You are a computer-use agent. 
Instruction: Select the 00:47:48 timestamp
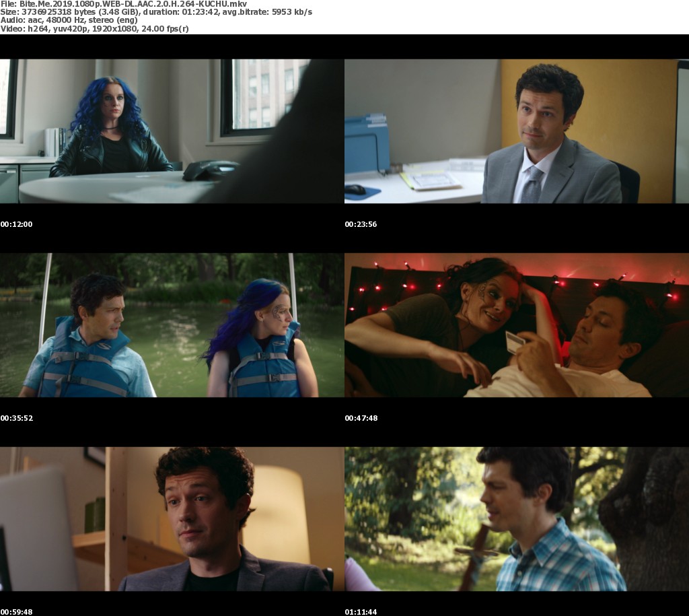coord(361,418)
